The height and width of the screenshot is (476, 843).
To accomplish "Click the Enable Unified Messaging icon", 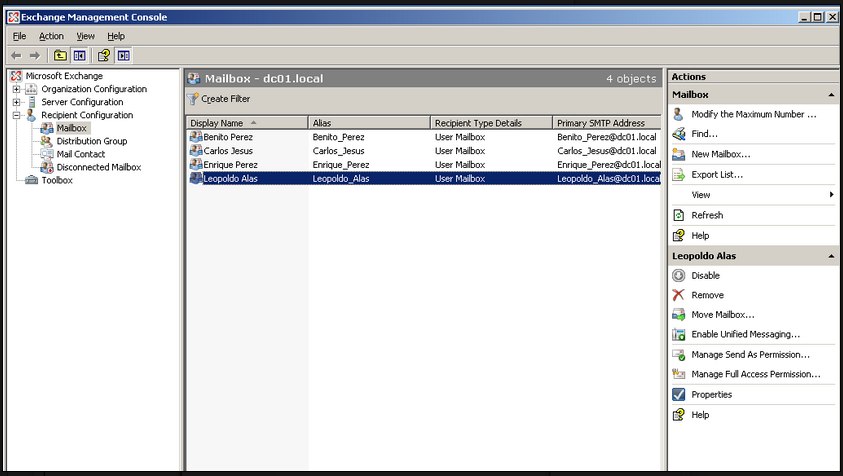I will pos(678,335).
